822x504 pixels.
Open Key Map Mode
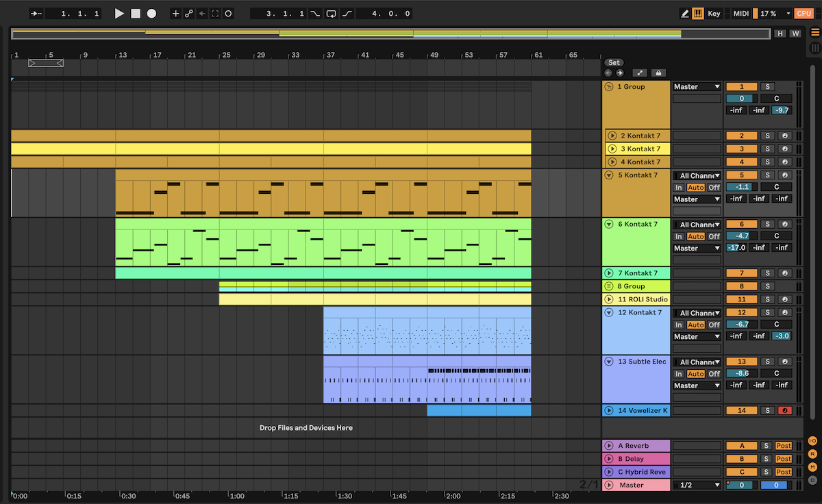pyautogui.click(x=714, y=13)
